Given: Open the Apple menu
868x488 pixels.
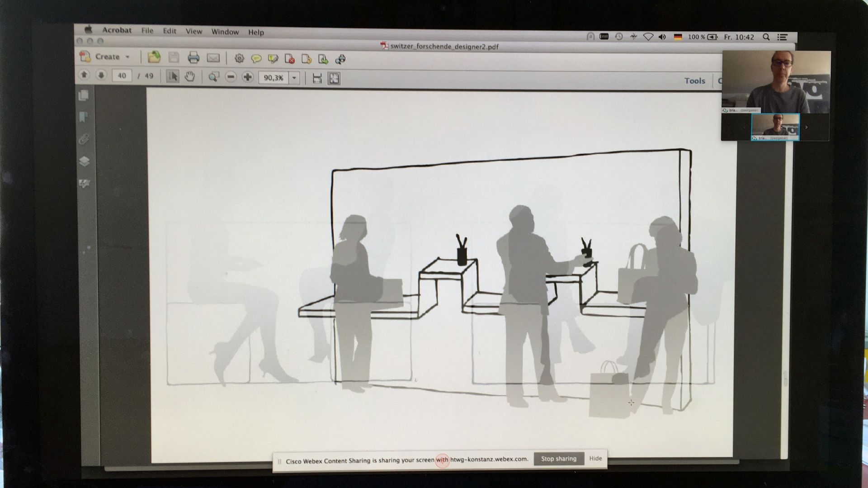Looking at the screenshot, I should [x=89, y=30].
